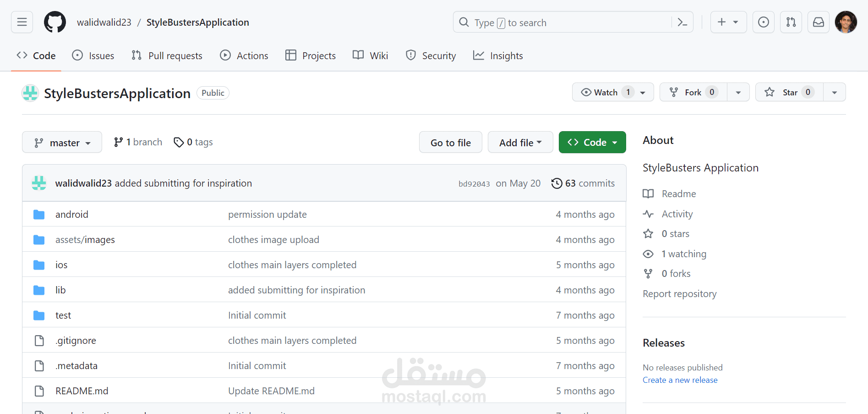This screenshot has width=868, height=414.
Task: Switch to the Security tab
Action: point(431,55)
